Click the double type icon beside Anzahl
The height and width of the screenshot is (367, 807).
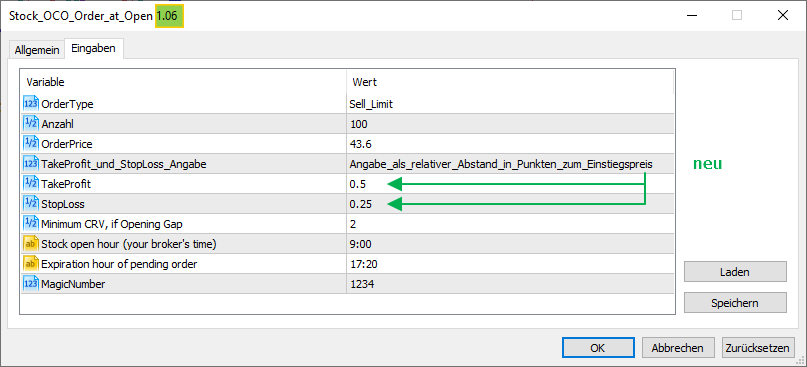(x=31, y=124)
